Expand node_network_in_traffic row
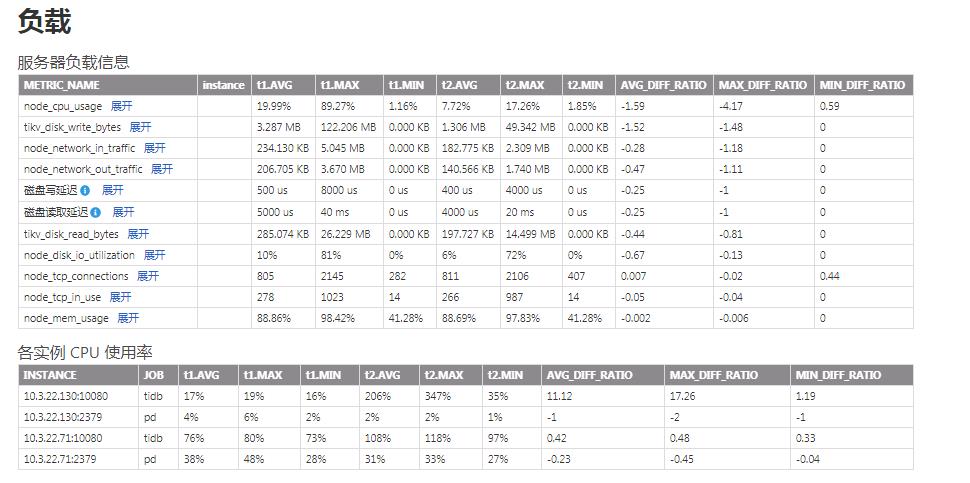 [154, 148]
